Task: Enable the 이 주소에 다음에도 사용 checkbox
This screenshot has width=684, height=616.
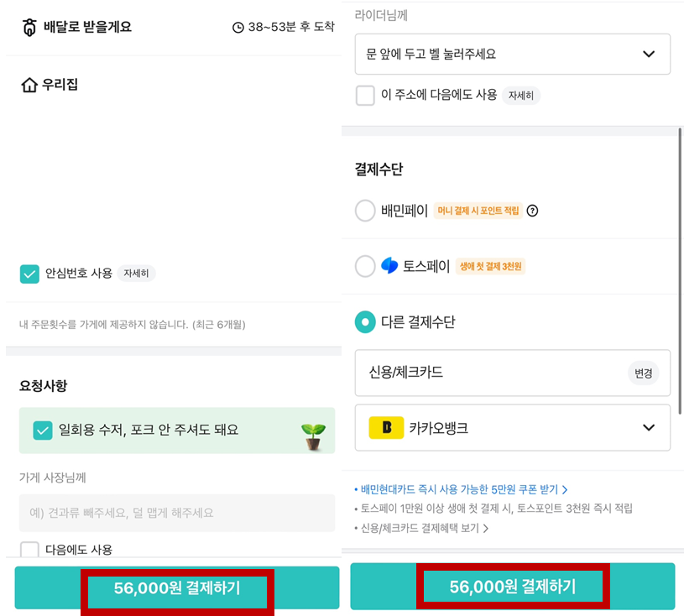Action: click(365, 96)
